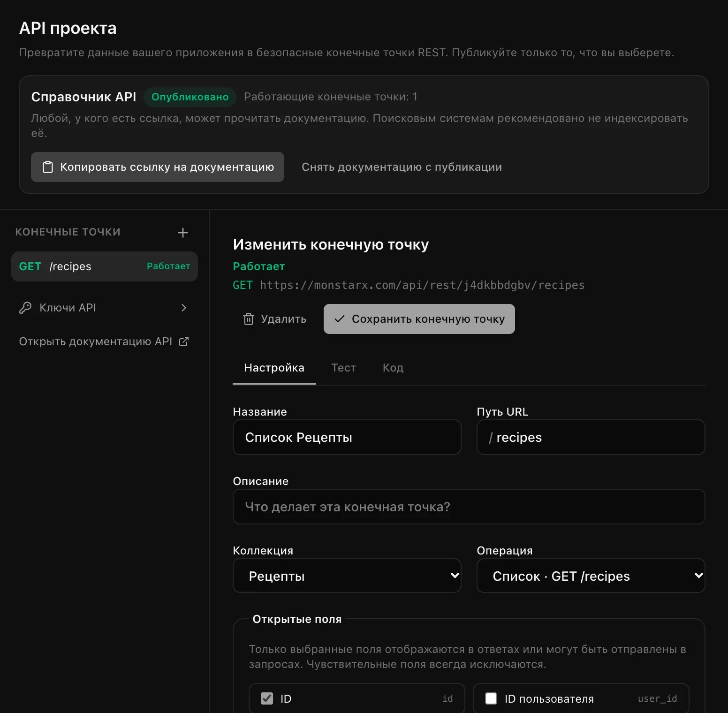
Task: Click Снять документацию с публикации
Action: 402,167
